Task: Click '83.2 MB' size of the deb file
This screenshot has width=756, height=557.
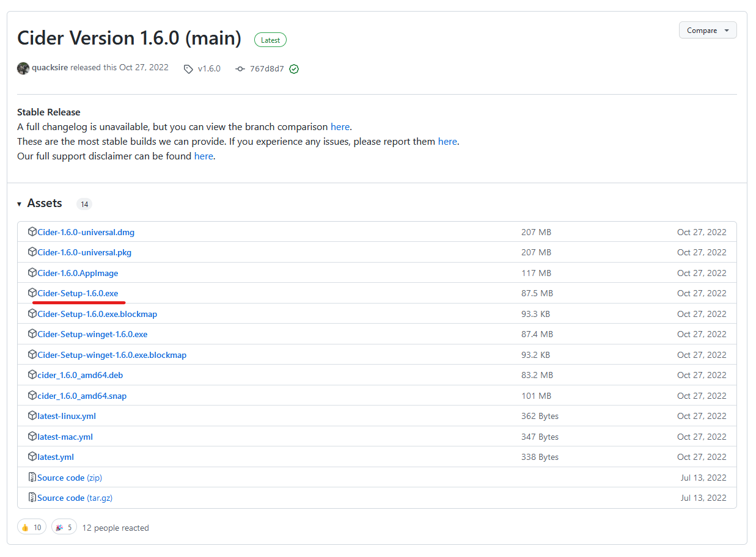Action: 537,375
